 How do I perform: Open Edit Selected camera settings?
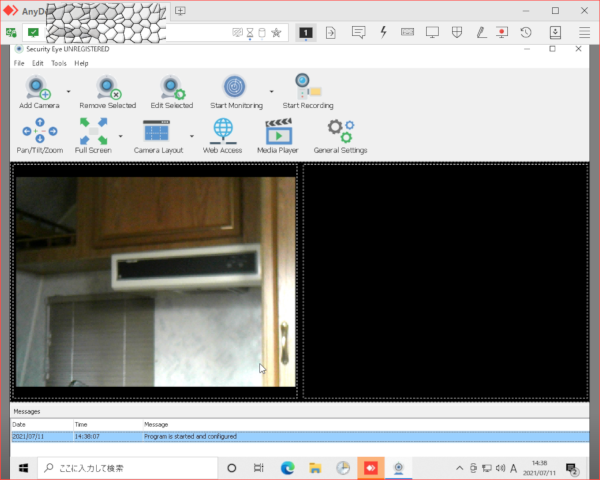point(172,88)
